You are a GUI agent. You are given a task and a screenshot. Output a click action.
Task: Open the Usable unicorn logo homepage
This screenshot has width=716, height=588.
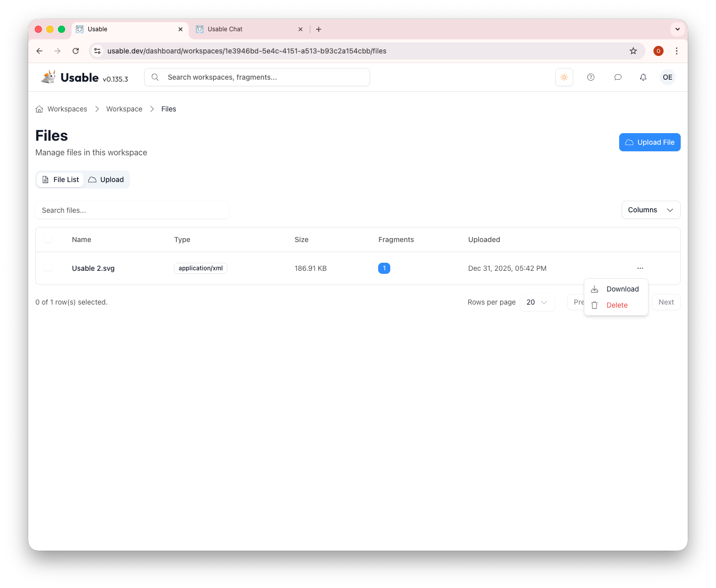[48, 76]
